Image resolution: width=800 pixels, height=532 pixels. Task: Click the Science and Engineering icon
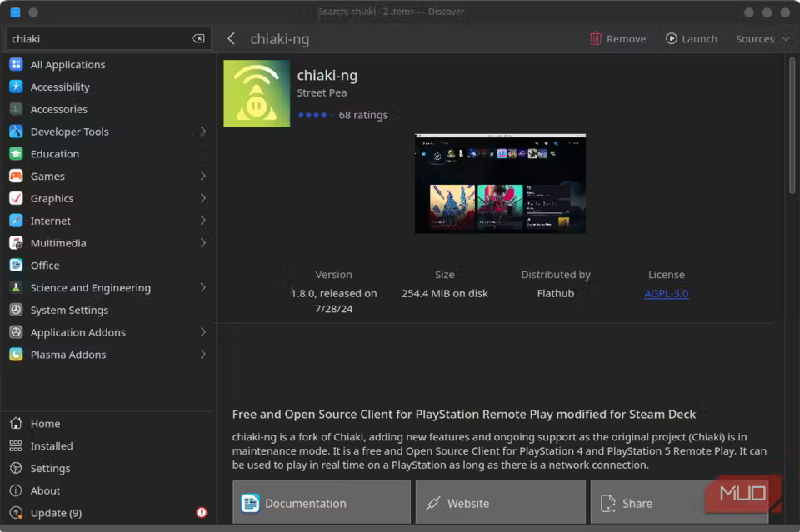click(16, 287)
